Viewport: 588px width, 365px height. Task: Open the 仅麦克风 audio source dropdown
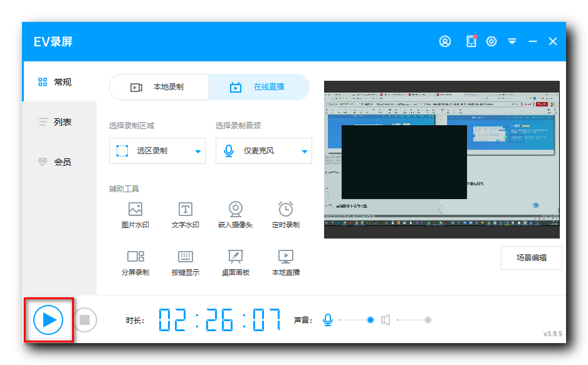coord(263,151)
